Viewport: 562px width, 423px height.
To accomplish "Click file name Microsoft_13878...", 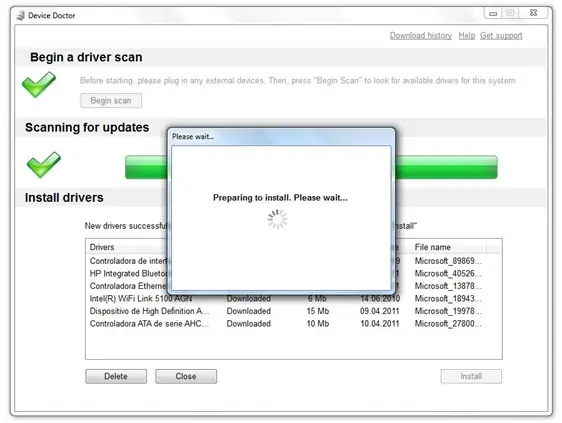I will tap(448, 286).
